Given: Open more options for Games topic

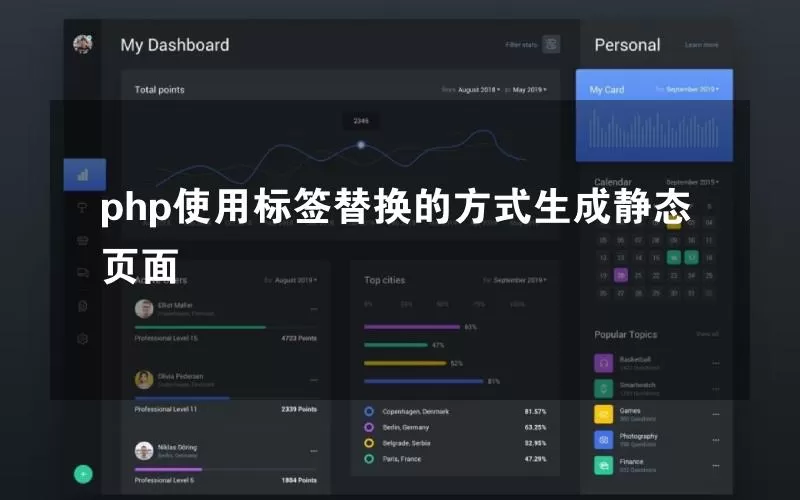Looking at the screenshot, I should (716, 414).
